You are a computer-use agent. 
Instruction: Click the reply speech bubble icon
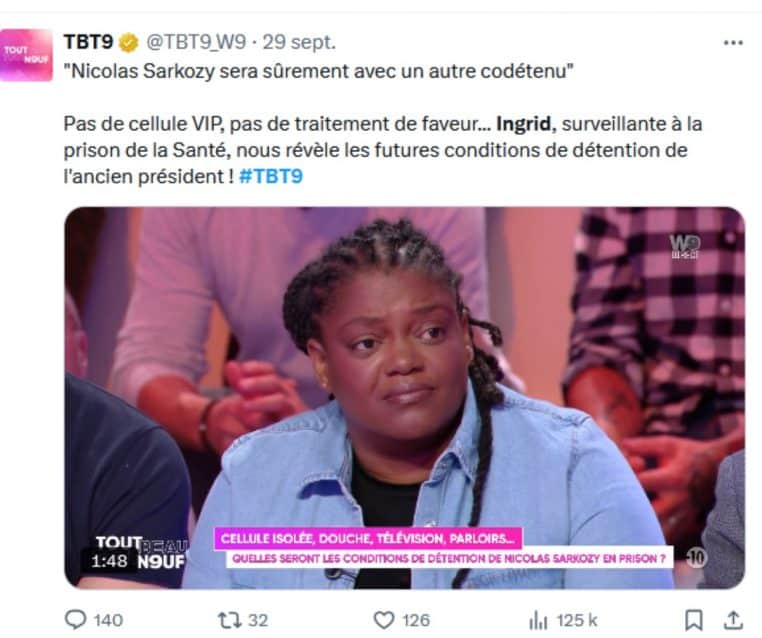(75, 620)
